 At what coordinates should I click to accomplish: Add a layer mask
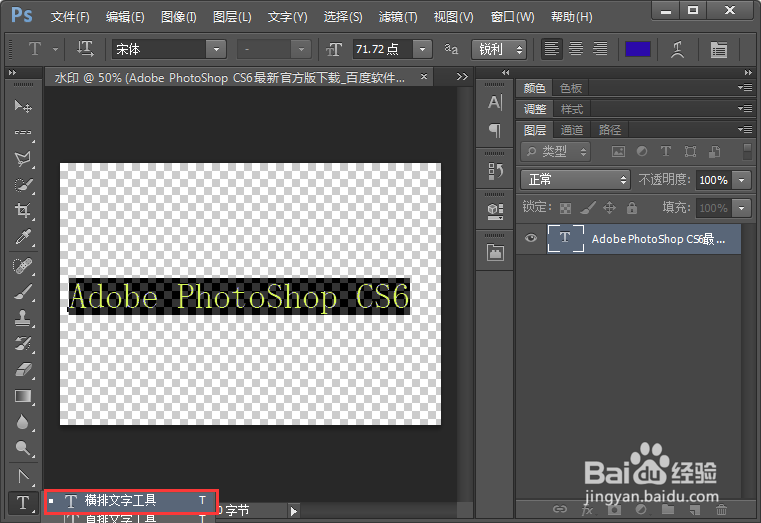[x=614, y=509]
